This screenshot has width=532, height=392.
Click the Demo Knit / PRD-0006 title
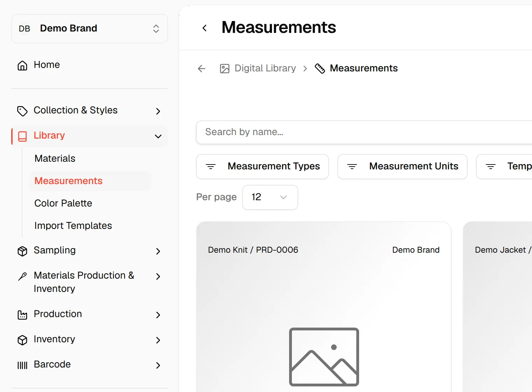[x=253, y=250]
